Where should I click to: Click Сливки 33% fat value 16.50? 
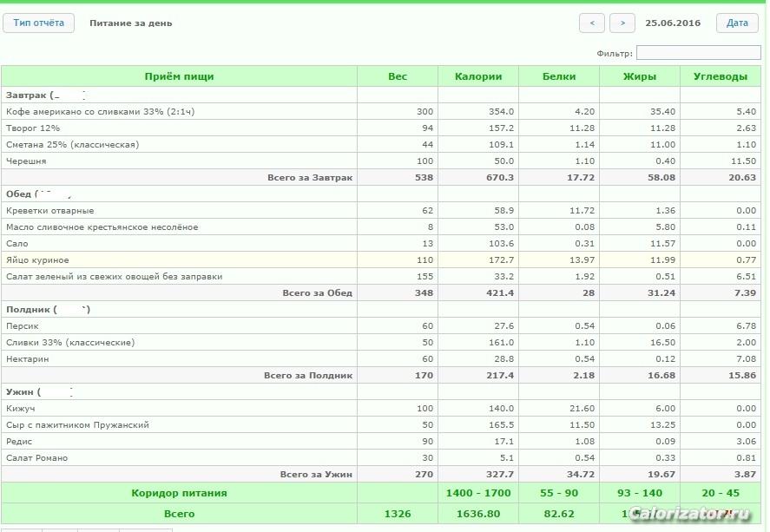tap(662, 343)
